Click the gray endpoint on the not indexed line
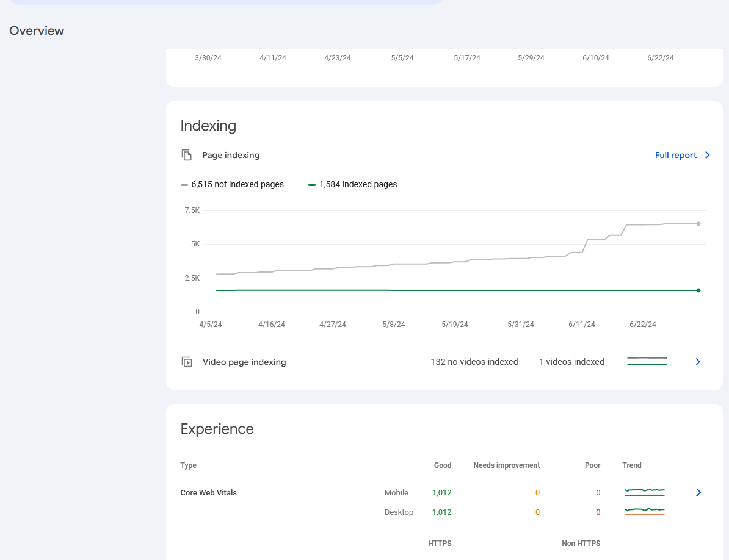 coord(698,224)
